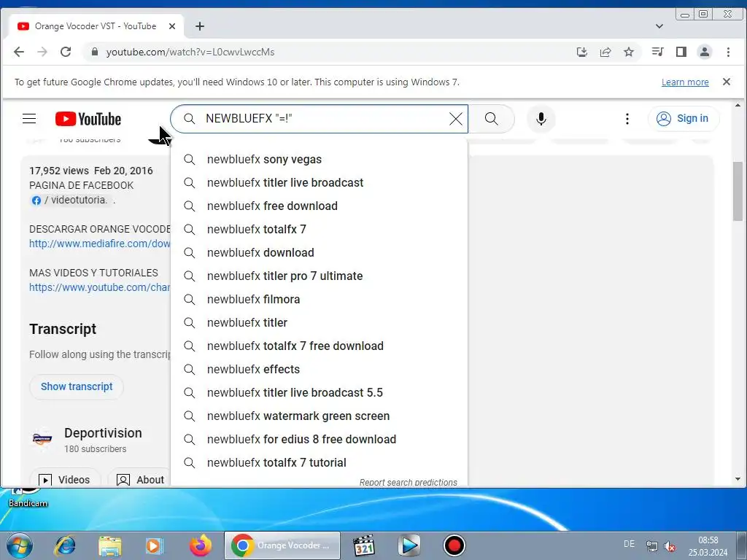
Task: Share this page icon
Action: click(x=605, y=52)
